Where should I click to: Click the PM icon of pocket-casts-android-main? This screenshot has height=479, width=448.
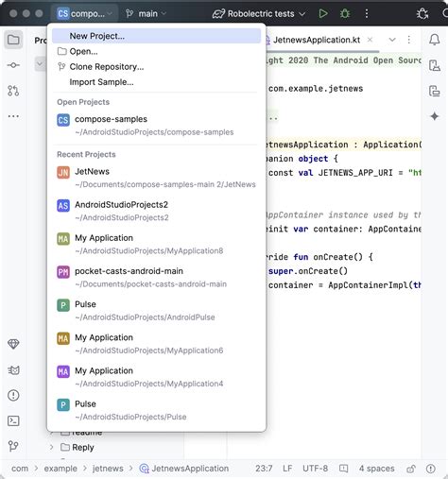pos(63,272)
